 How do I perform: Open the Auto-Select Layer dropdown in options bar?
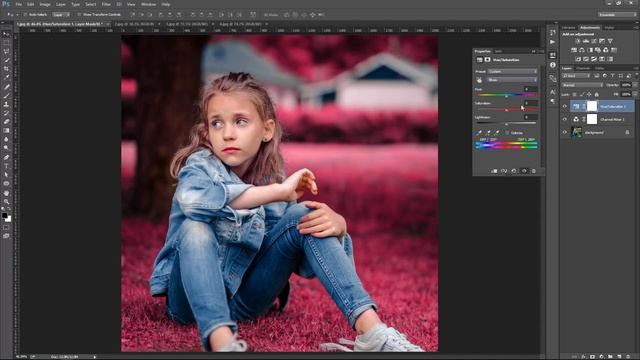[61, 14]
